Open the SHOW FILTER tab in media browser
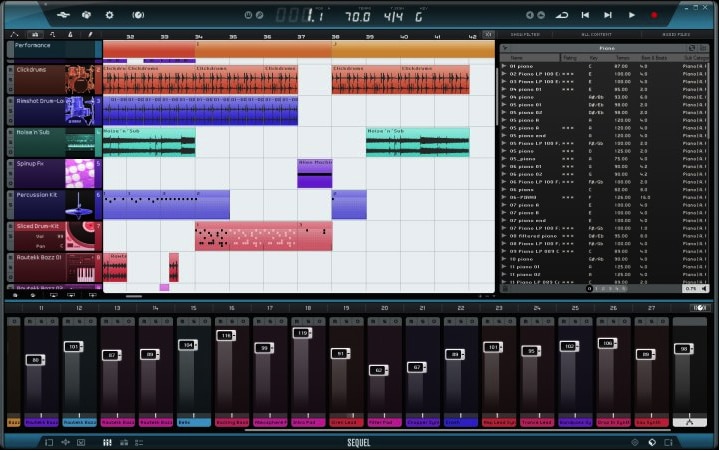This screenshot has width=719, height=452. click(x=525, y=34)
